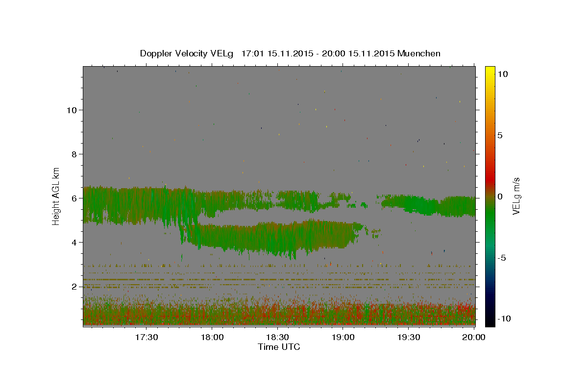Click the 19:00 time tick label
Viewport: 588px width, 392px height.
click(x=343, y=337)
